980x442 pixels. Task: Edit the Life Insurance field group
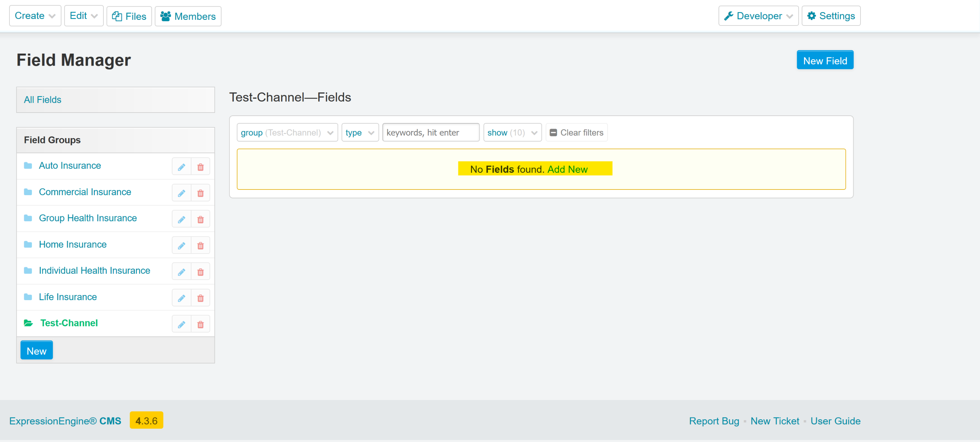[181, 298]
